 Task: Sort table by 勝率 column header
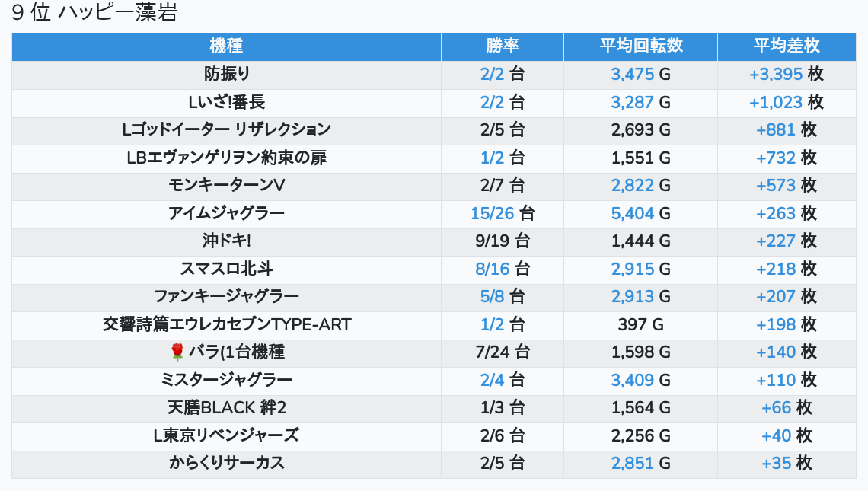click(x=502, y=46)
